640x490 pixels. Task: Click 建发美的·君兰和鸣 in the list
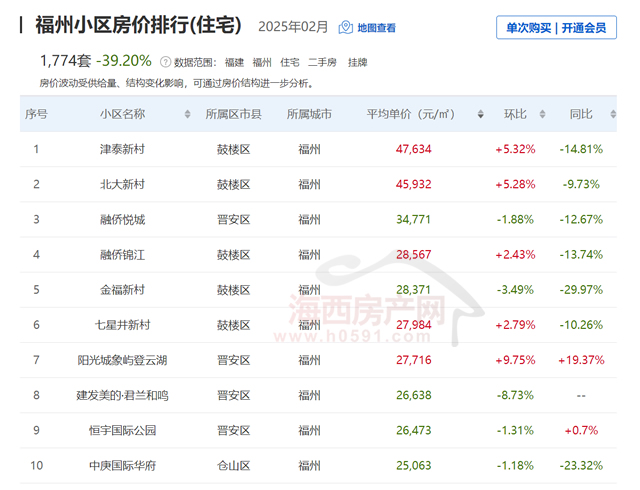122,395
